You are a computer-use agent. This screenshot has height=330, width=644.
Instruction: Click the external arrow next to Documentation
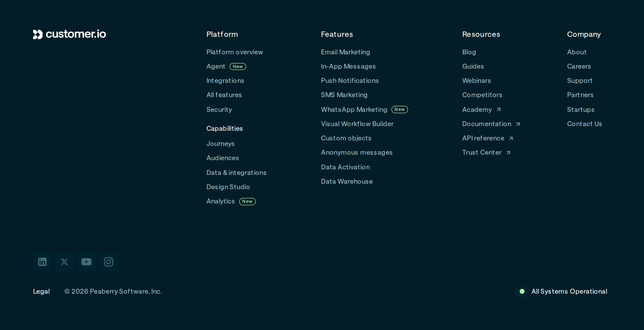(518, 124)
